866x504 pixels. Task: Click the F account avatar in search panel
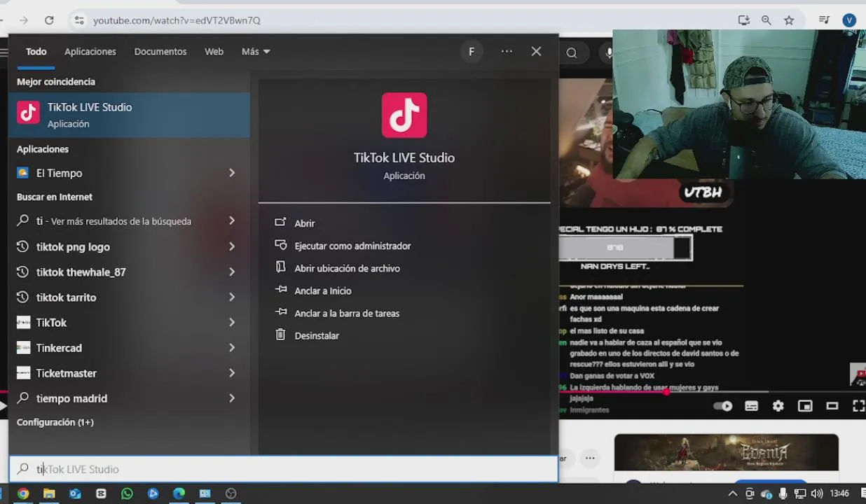(x=472, y=51)
